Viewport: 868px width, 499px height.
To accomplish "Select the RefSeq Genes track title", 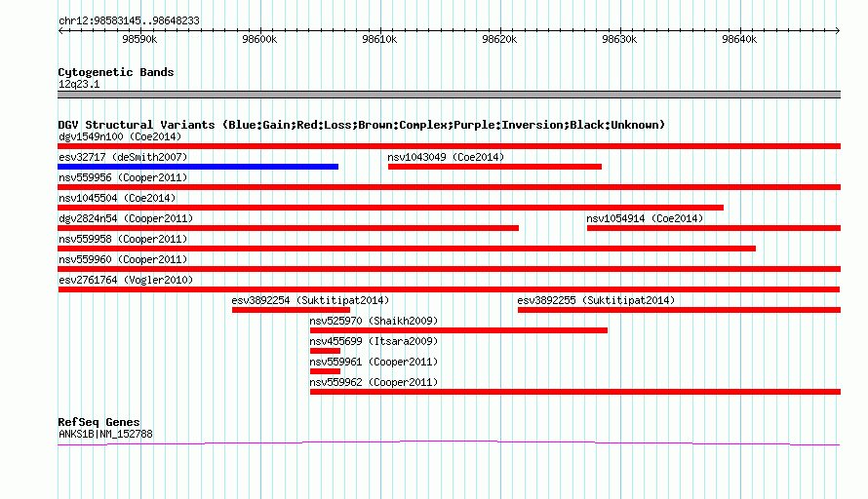I will pos(99,422).
